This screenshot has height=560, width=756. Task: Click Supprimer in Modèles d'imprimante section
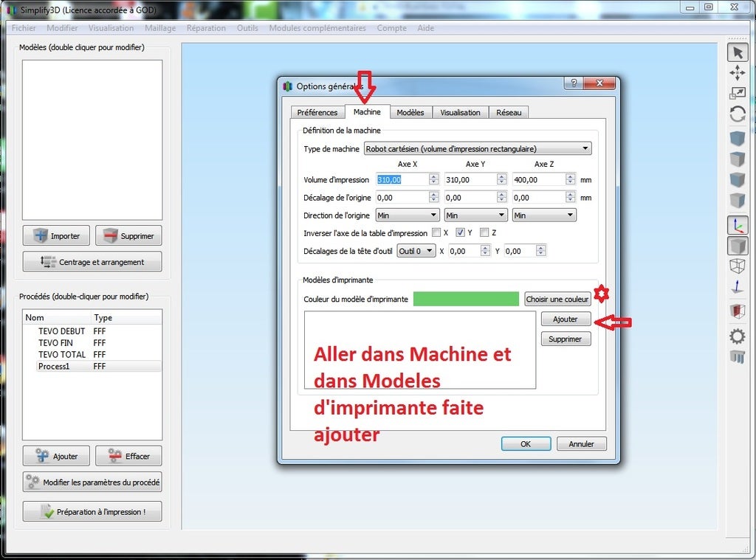(x=566, y=339)
